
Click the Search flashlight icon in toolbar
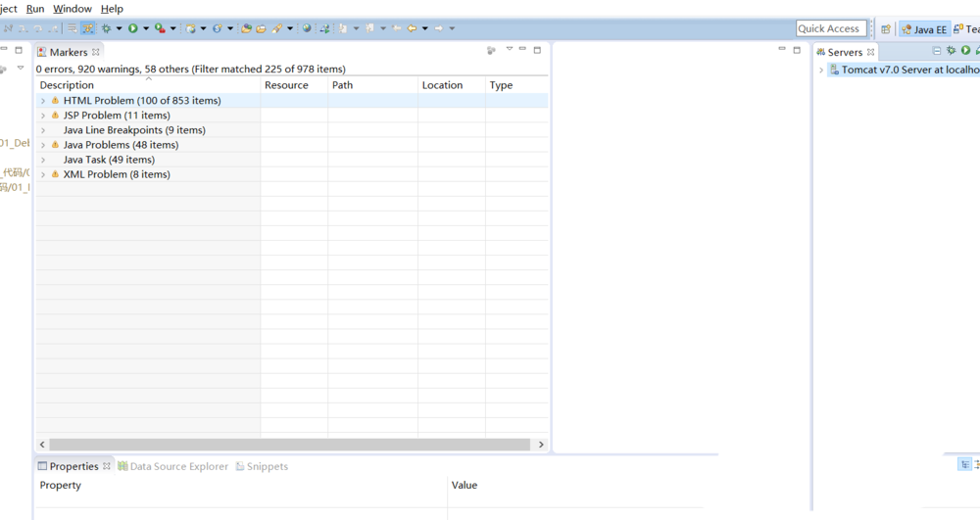click(x=277, y=28)
